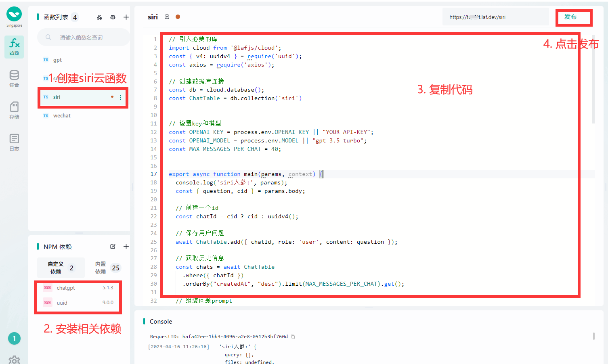Add a new NPM dependency via the plus icon
Image resolution: width=608 pixels, height=364 pixels.
click(x=126, y=246)
